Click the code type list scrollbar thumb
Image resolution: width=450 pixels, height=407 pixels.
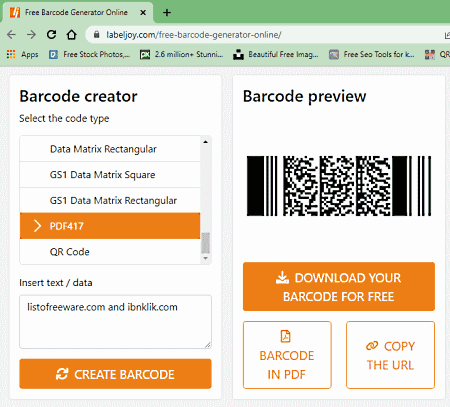coord(206,243)
